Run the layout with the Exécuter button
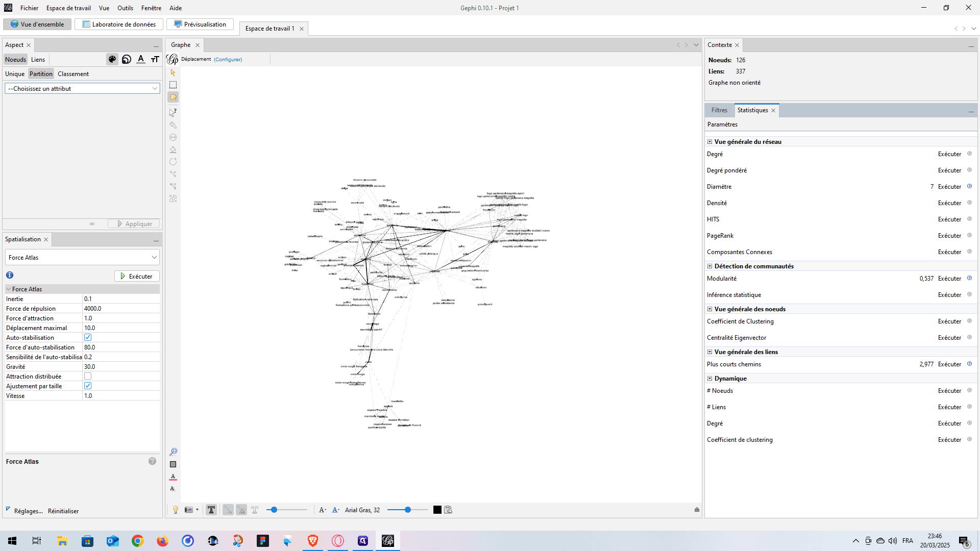 [x=137, y=276]
